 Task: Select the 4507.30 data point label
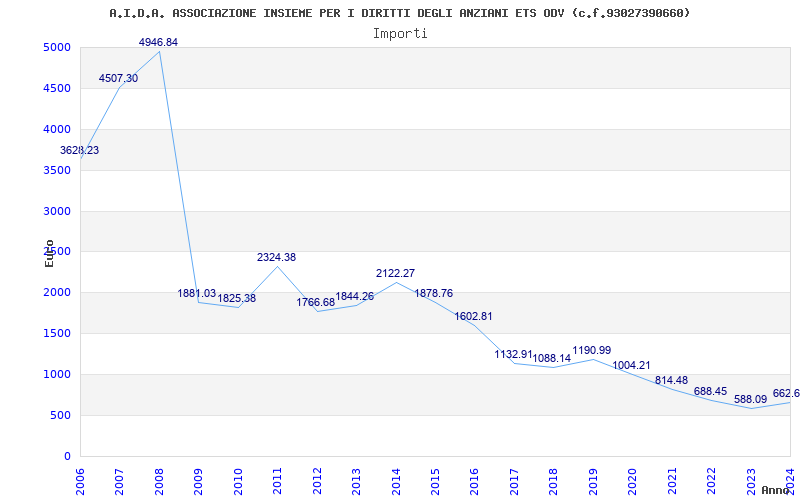click(x=118, y=78)
